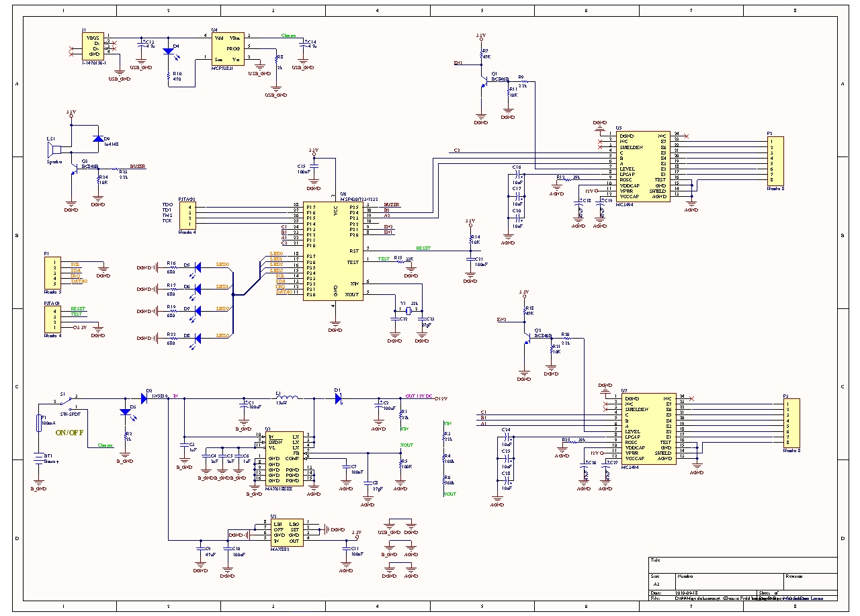Click the LS1 speaker symbol
Image resolution: width=860 pixels, height=616 pixels.
coord(53,150)
